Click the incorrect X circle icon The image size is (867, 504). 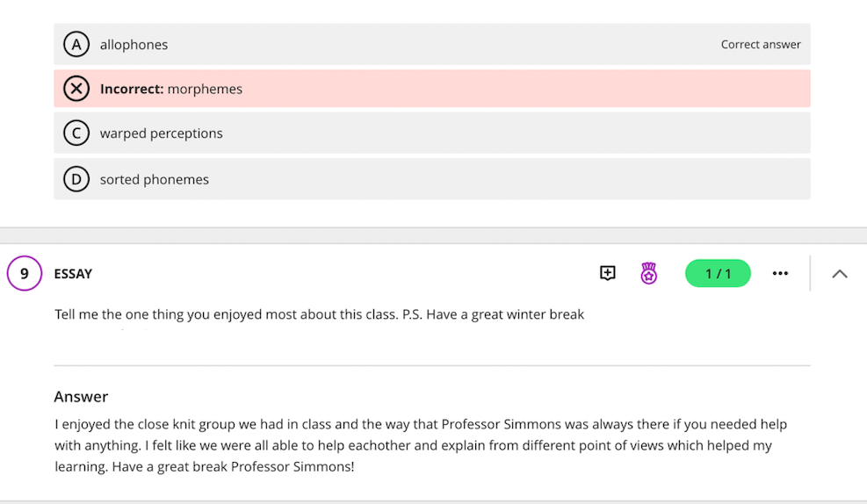click(76, 89)
